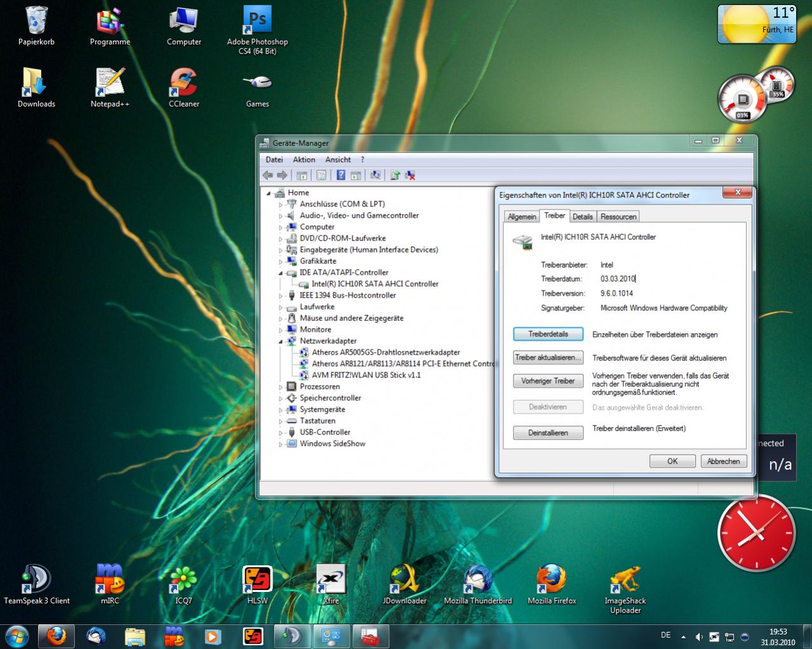The width and height of the screenshot is (812, 649).
Task: Open JDownloader desktop shortcut
Action: click(404, 584)
